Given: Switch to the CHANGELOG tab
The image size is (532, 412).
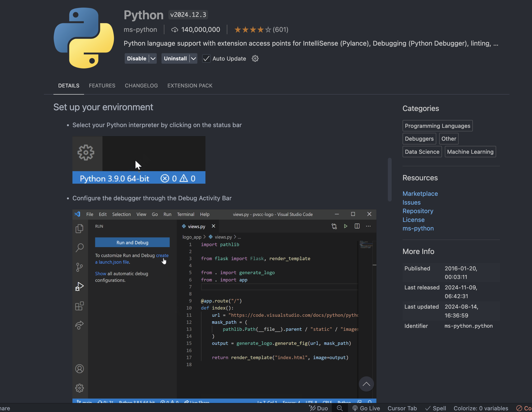Looking at the screenshot, I should coord(141,86).
